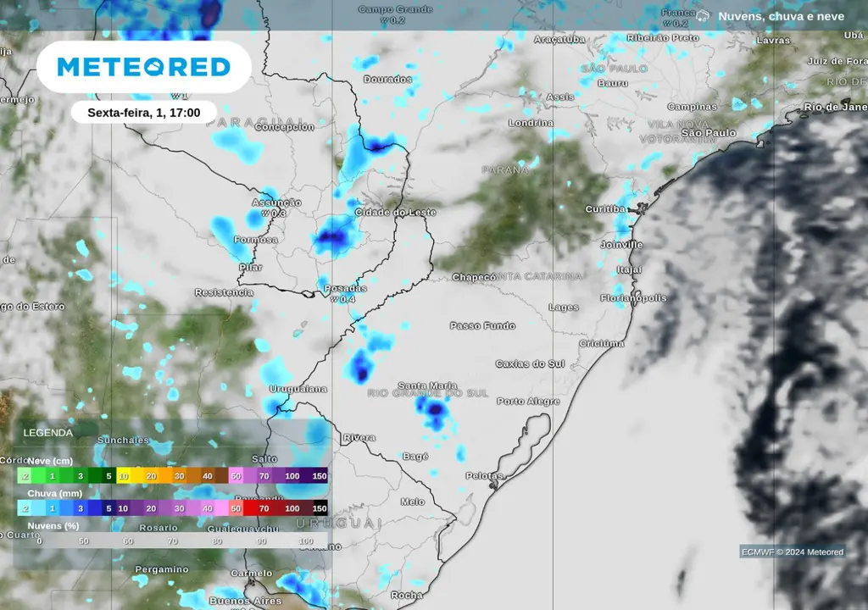Click the Melo city label
The width and height of the screenshot is (868, 610).
tap(413, 502)
